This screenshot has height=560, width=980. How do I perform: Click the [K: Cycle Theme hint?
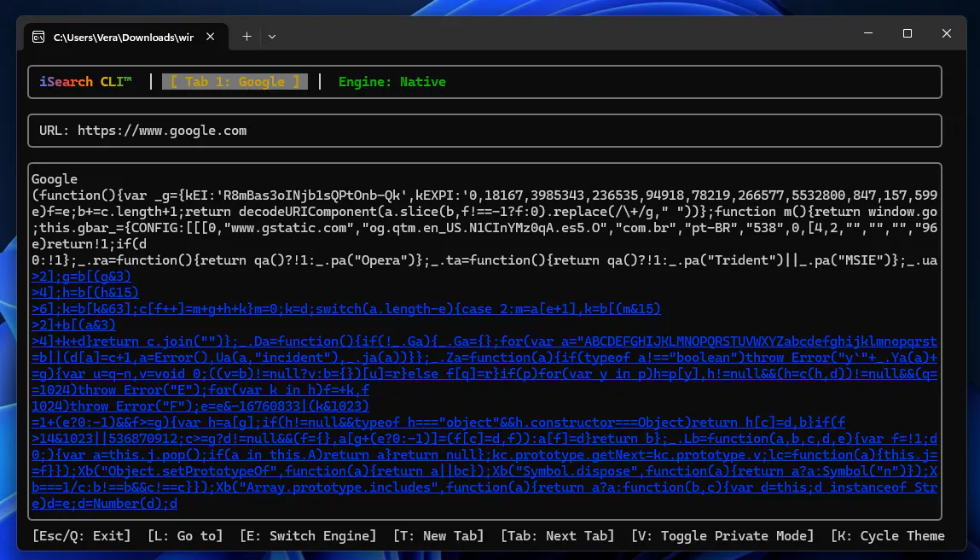pos(888,536)
